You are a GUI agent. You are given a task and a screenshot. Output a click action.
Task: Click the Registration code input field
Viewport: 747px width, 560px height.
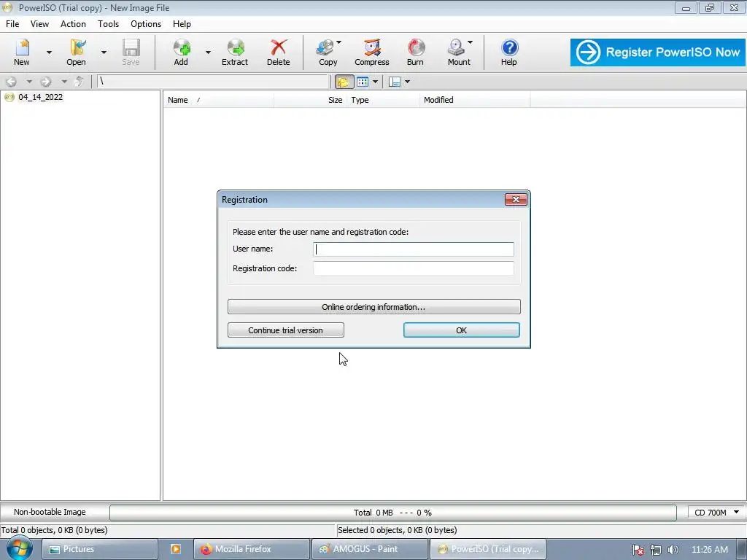pos(414,268)
